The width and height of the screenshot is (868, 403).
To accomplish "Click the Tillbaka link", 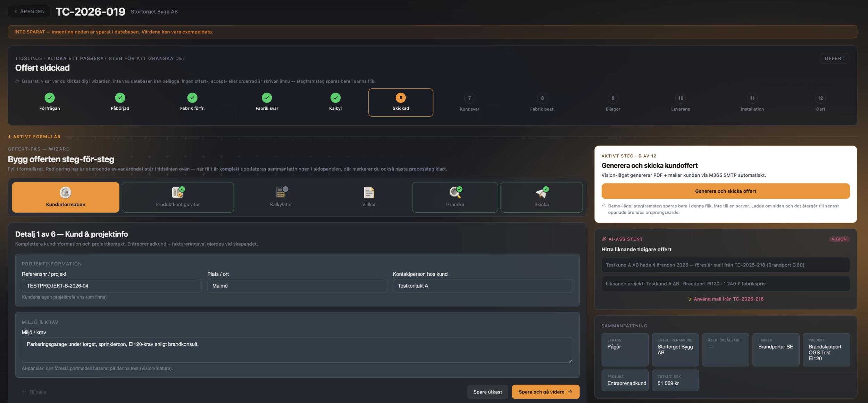I will pos(34,392).
